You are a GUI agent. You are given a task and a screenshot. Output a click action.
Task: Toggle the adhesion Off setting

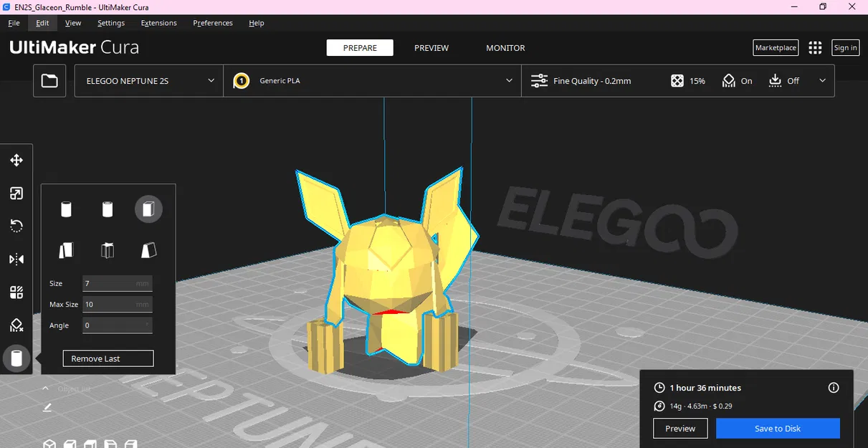783,80
